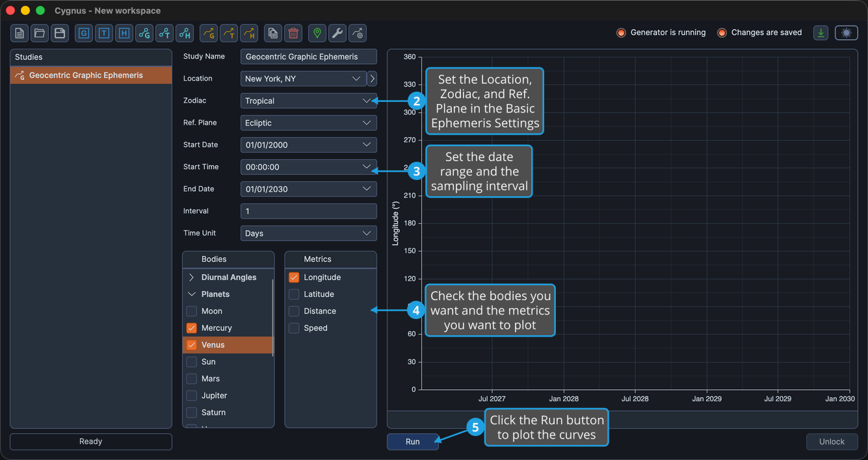The height and width of the screenshot is (460, 868).
Task: Click the arrow button next to Location
Action: [372, 79]
